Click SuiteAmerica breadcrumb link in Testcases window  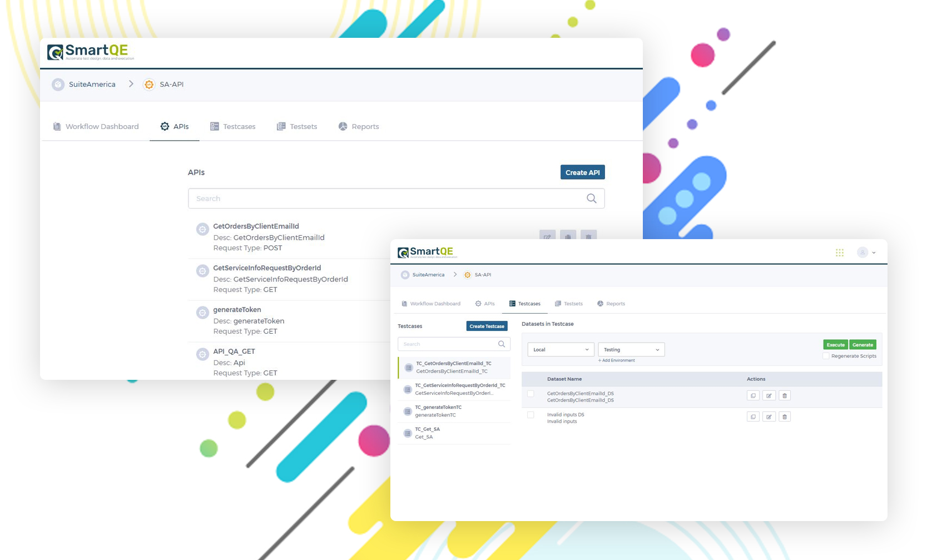(x=429, y=275)
